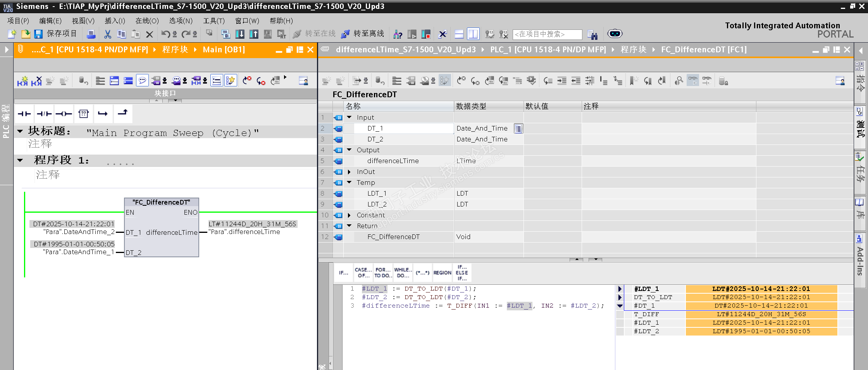868x370 pixels.
Task: Toggle network comments display in Main editor
Action: (x=143, y=81)
